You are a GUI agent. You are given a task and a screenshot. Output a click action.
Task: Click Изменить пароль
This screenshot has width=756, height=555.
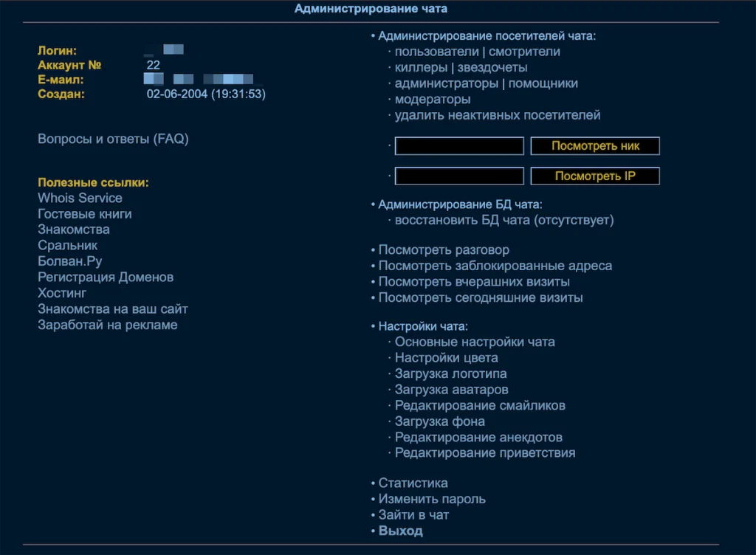[432, 499]
